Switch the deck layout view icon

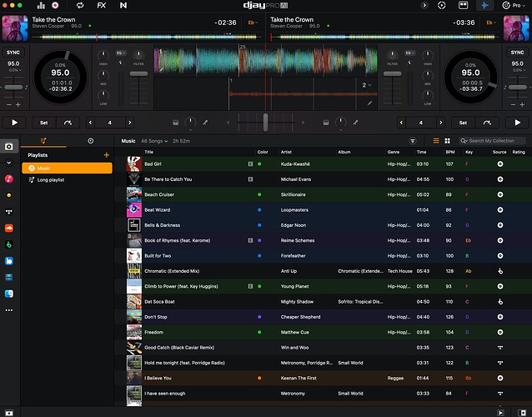click(x=463, y=6)
